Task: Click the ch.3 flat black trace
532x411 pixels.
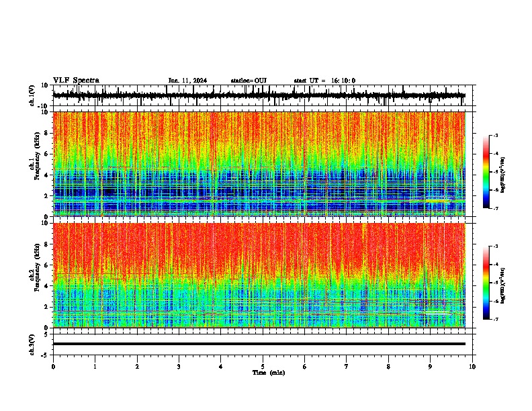Action: click(259, 344)
